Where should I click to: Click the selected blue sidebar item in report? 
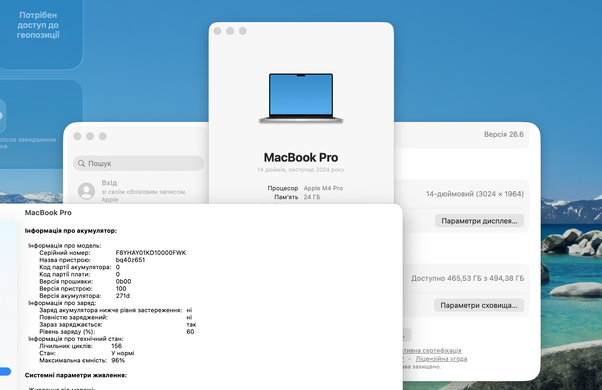[x=5, y=372]
